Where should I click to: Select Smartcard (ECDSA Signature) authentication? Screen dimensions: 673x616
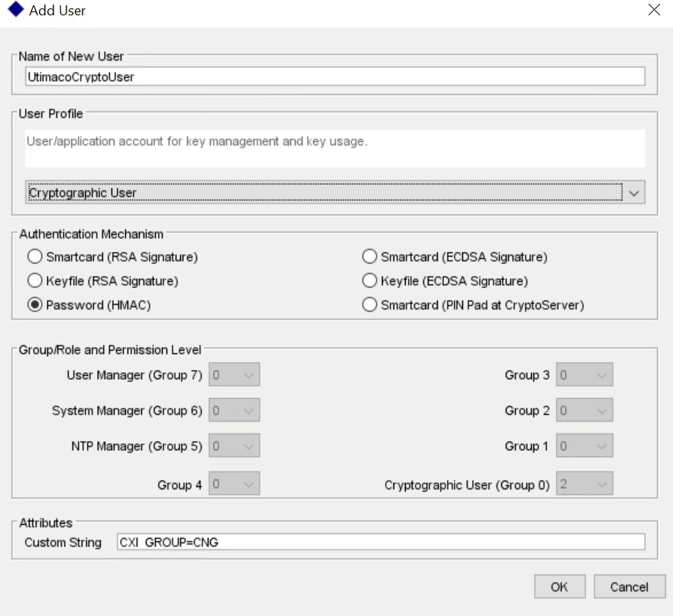coord(455,257)
